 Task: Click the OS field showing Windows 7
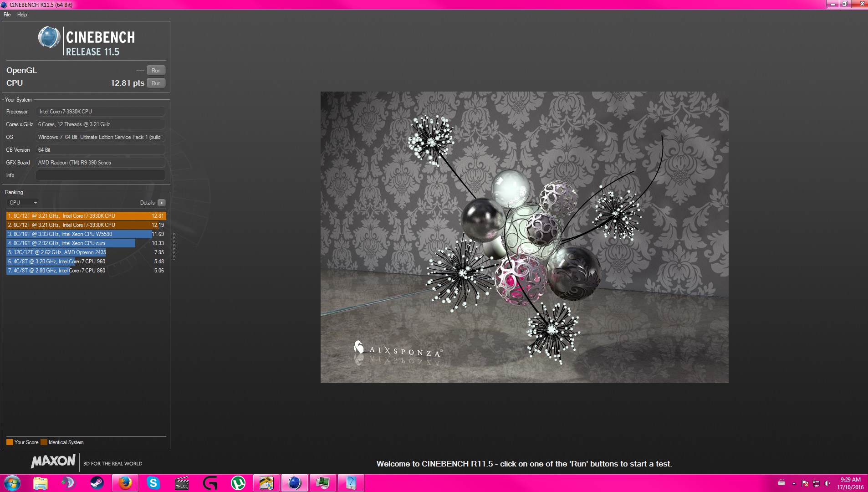[x=100, y=137]
